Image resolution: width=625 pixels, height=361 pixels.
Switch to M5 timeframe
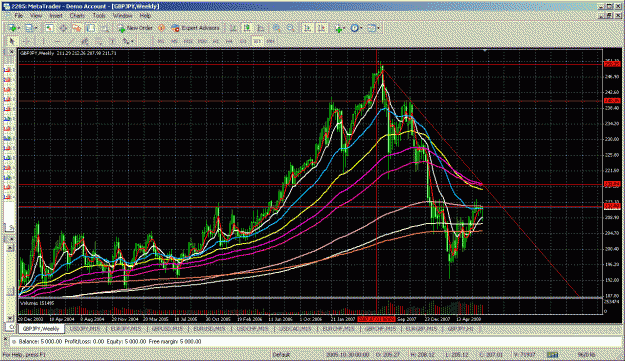click(x=174, y=41)
